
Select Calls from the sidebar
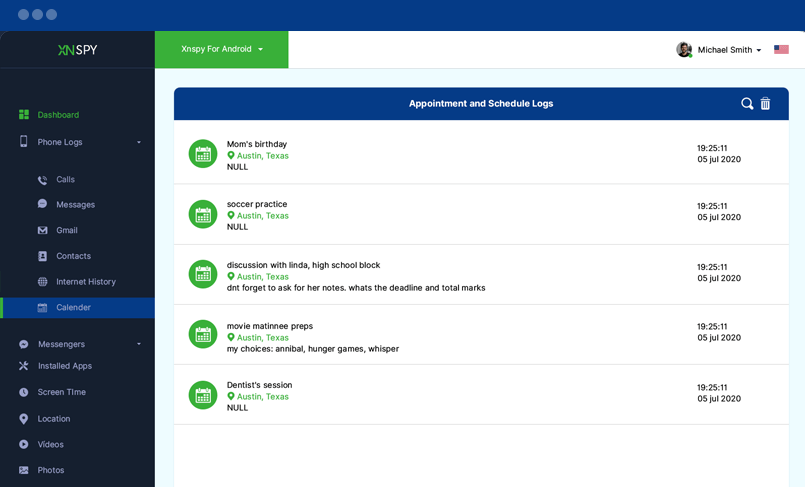[65, 180]
